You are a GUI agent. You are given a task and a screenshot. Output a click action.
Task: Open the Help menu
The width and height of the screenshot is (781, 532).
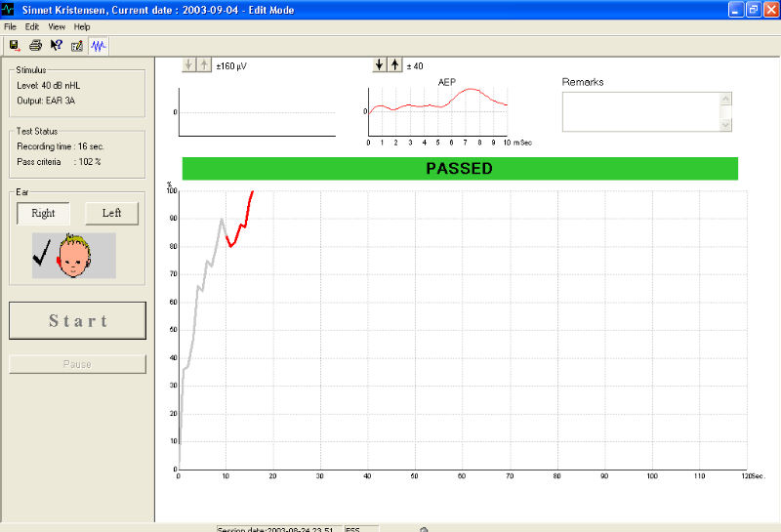(82, 26)
